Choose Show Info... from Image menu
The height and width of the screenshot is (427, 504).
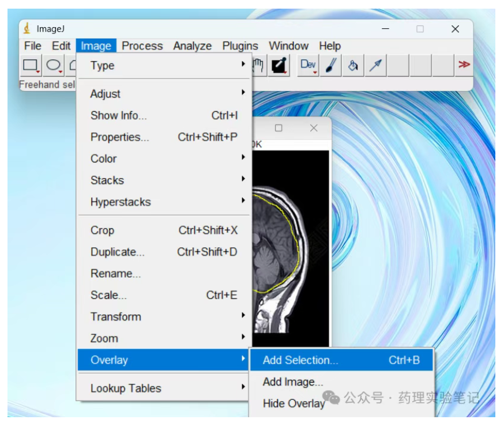(164, 115)
